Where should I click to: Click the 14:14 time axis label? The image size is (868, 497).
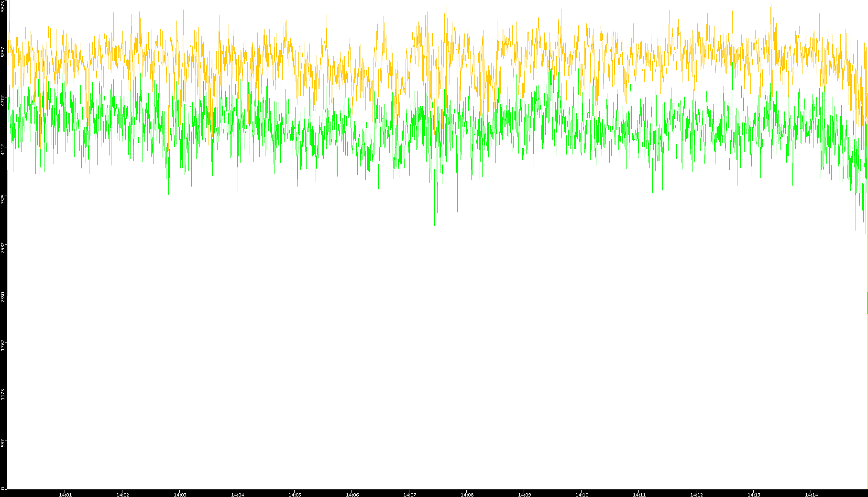point(811,495)
